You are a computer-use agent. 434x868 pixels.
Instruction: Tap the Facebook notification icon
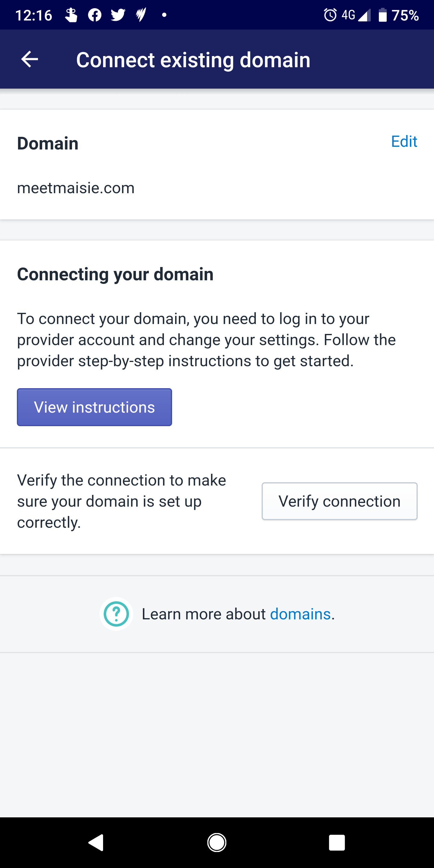(95, 15)
